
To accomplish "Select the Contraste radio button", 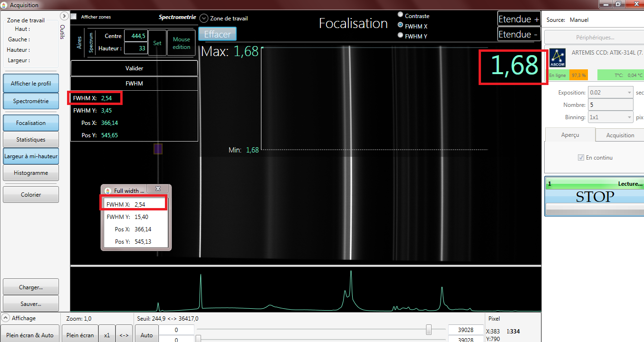I will 400,15.
